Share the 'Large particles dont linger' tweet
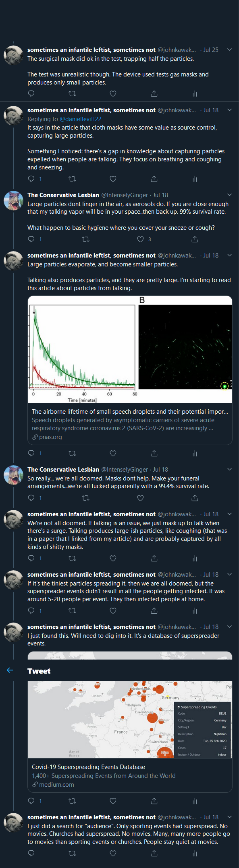This screenshot has width=239, height=868. (x=195, y=239)
